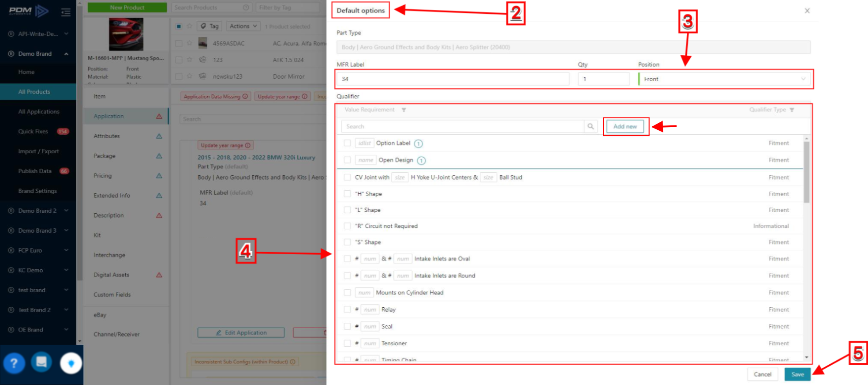Viewport: 868px width, 385px height.
Task: Expand the Demo Brand 2 menu
Action: (x=66, y=211)
